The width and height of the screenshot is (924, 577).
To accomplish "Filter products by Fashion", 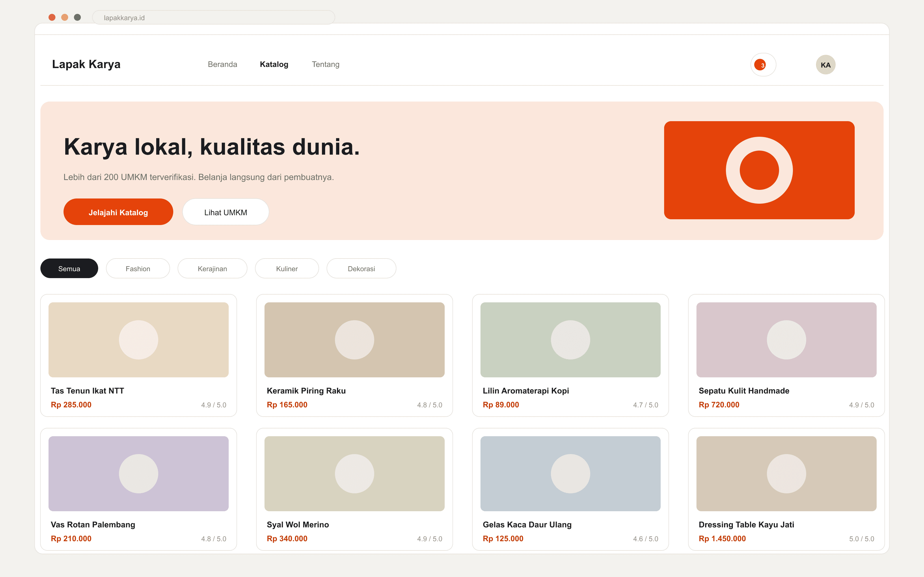I will [x=138, y=269].
